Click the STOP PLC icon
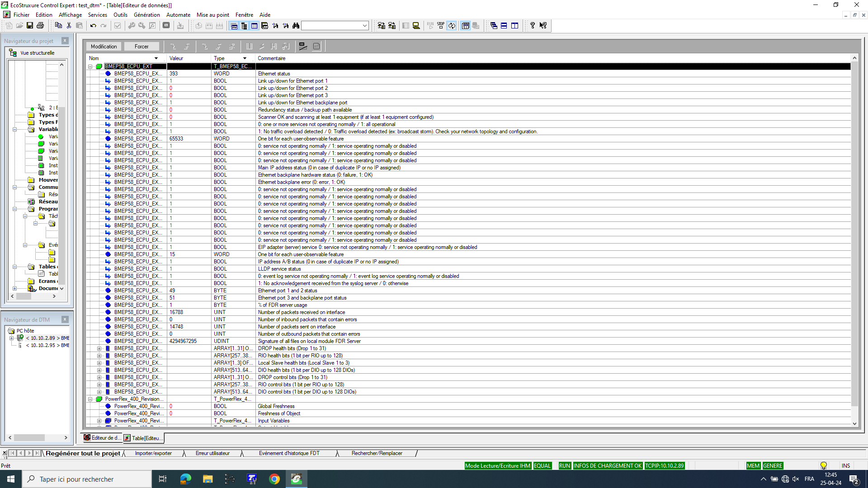Viewport: 868px width, 488px height. (x=441, y=26)
